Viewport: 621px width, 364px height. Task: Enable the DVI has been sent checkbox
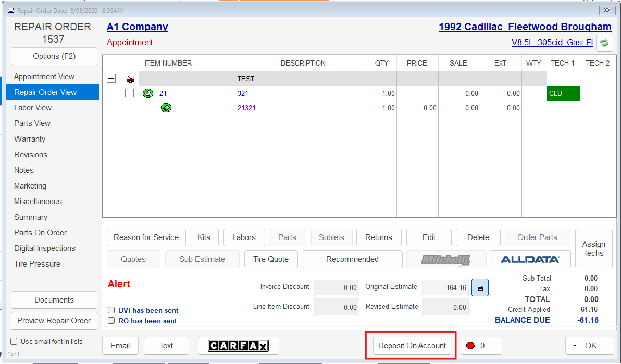point(111,310)
